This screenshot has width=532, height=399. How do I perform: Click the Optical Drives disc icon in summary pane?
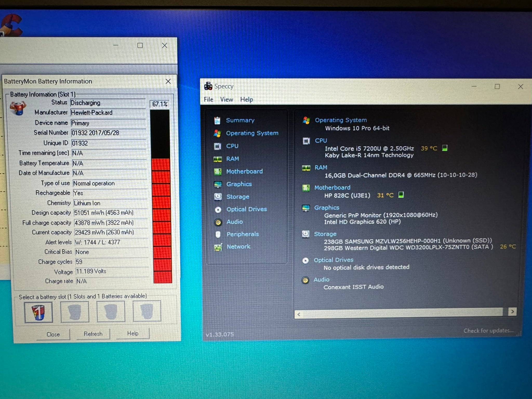click(305, 260)
